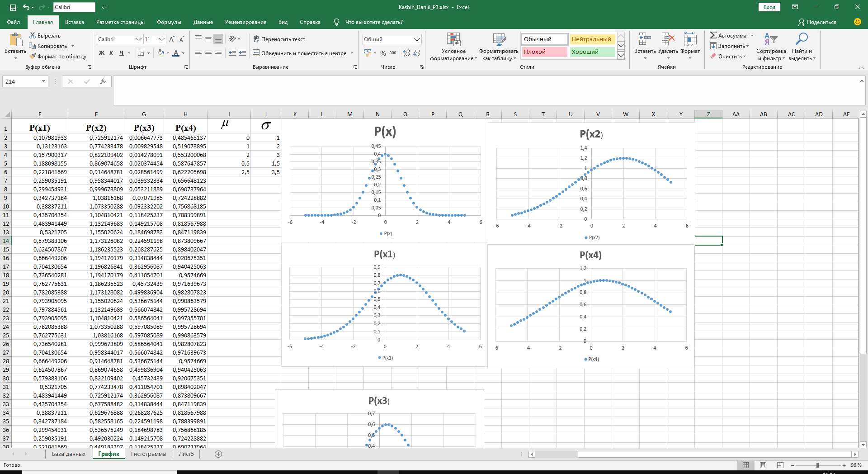Image resolution: width=868 pixels, height=474 pixels.
Task: Cut selection with Вырезать
Action: pos(45,35)
